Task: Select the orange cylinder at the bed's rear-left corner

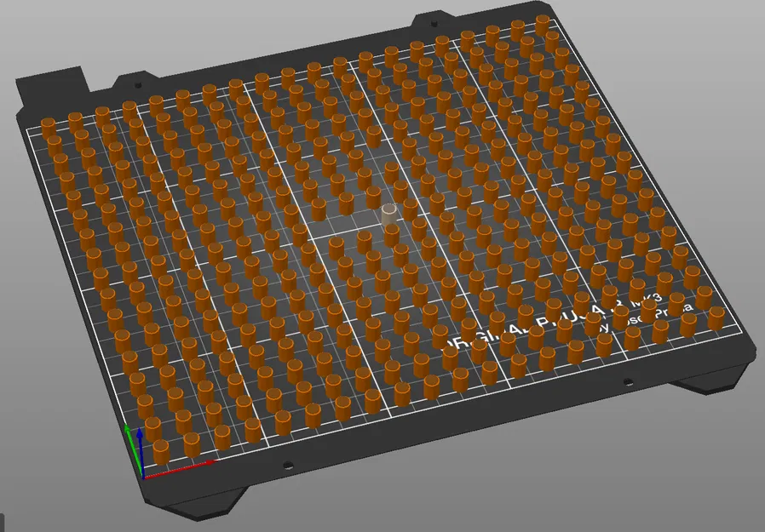Action: pos(49,129)
